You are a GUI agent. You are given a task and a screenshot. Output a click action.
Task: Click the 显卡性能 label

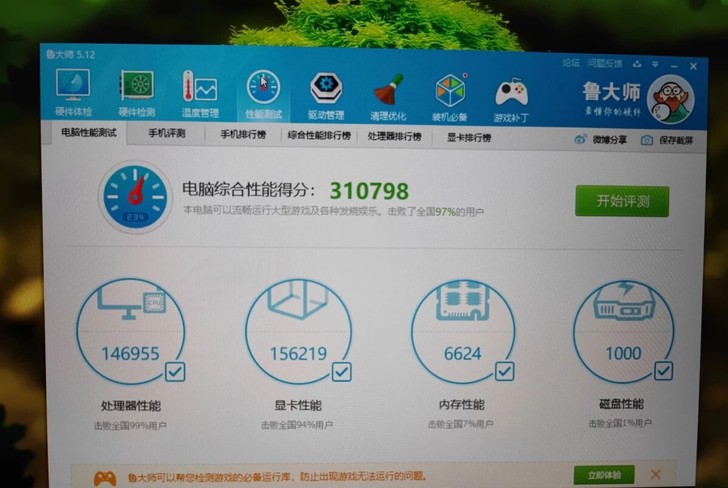[298, 405]
